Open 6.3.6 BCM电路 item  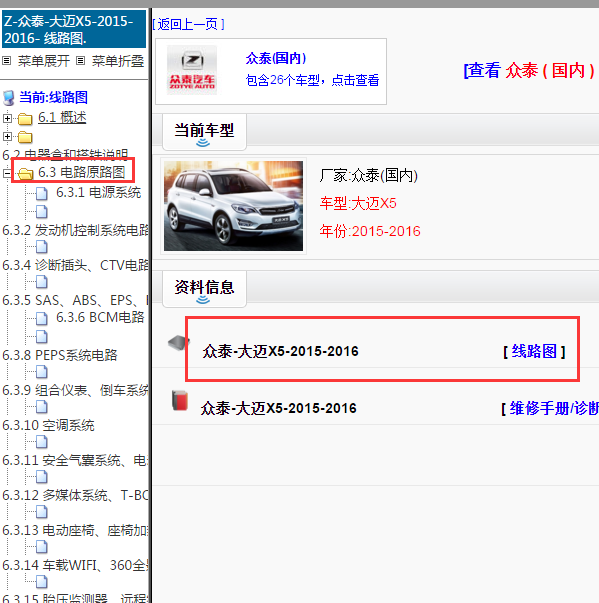point(100,317)
